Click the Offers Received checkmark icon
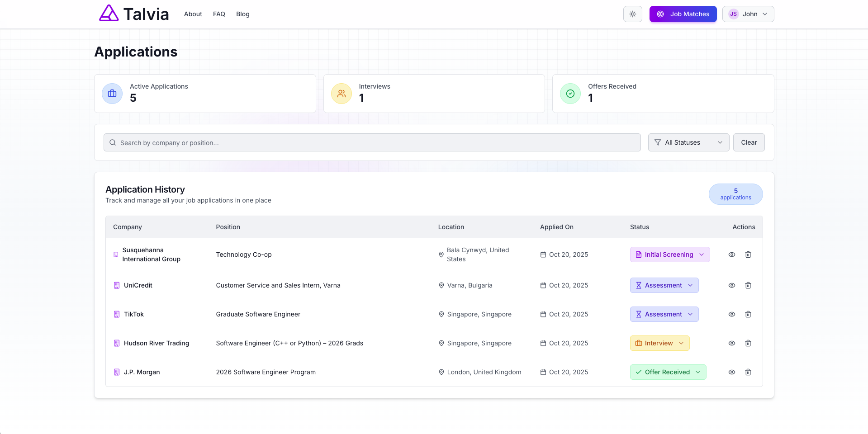This screenshot has height=434, width=868. [570, 94]
